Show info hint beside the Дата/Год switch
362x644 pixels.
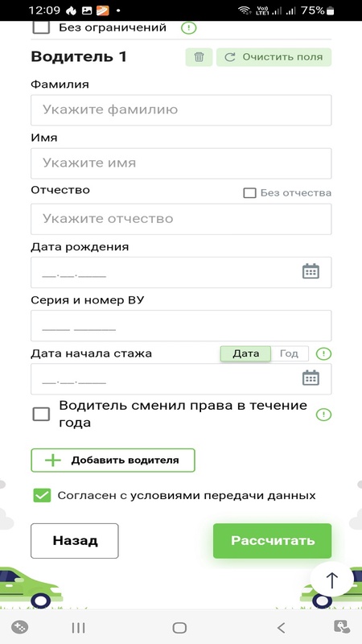pos(324,353)
